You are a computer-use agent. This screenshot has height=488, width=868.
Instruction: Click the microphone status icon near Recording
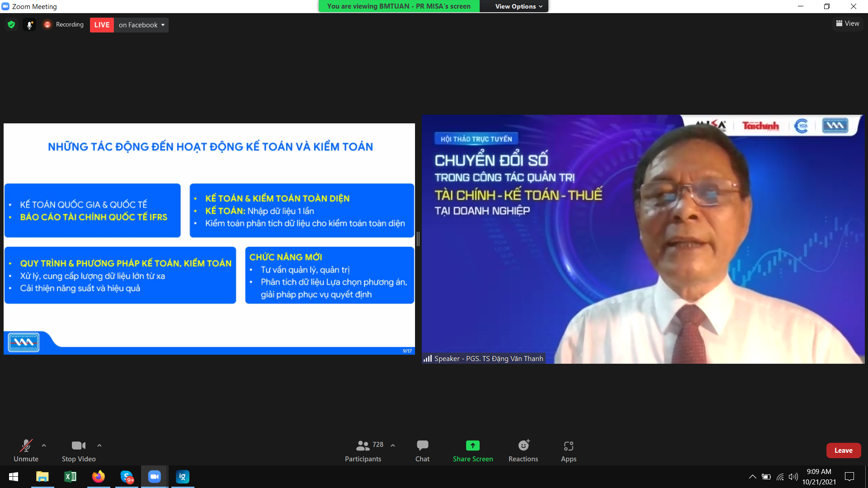(29, 25)
